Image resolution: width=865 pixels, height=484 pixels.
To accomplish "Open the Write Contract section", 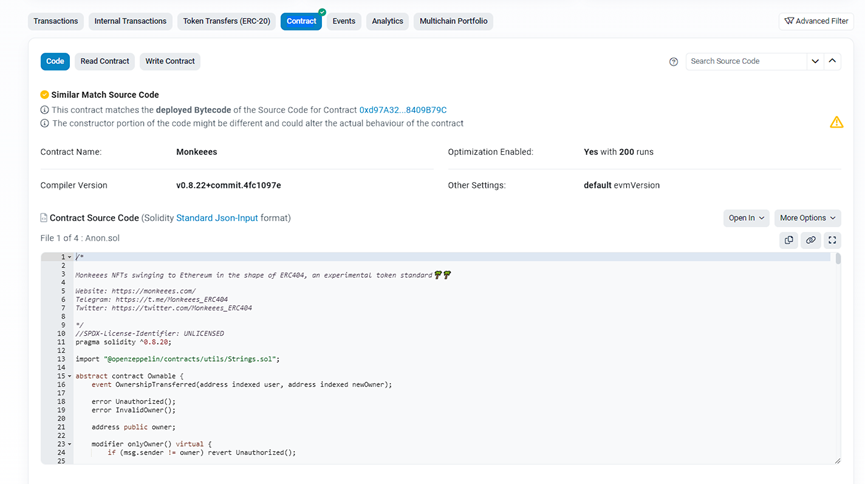I will click(x=170, y=61).
